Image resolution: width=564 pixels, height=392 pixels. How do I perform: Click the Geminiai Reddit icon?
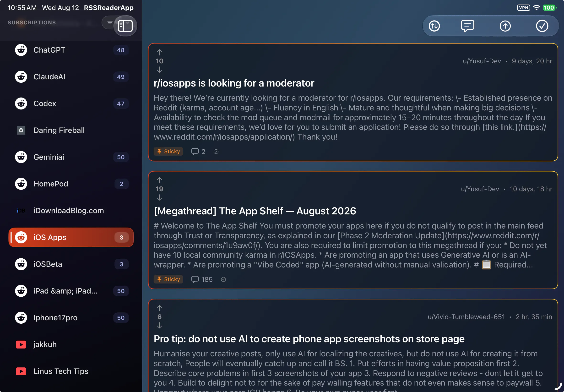pos(21,157)
